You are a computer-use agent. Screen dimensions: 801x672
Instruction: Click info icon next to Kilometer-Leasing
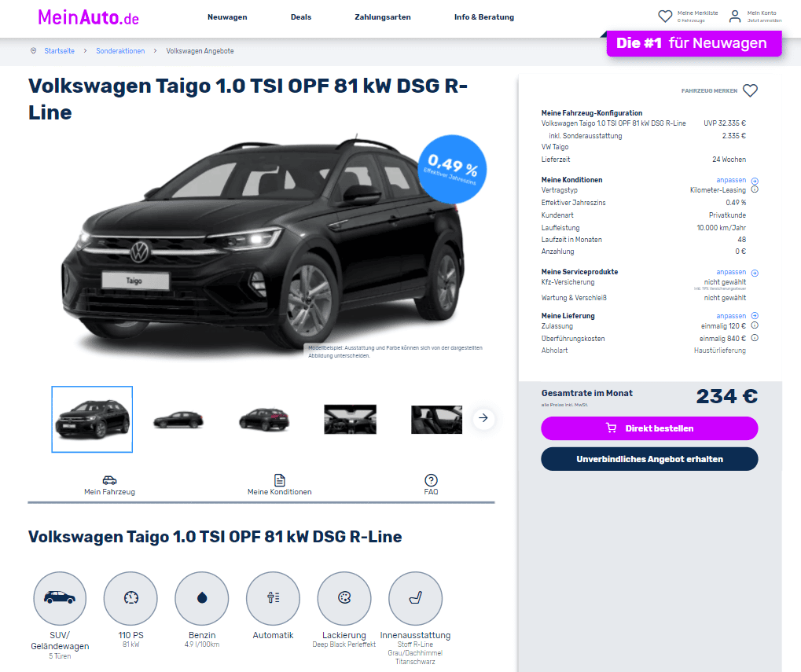click(755, 189)
